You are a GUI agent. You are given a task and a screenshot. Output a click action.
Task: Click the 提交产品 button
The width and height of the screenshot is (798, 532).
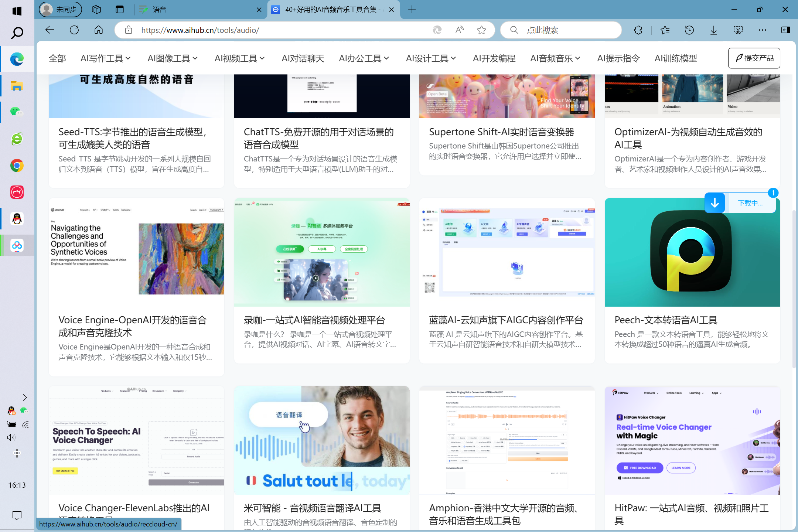[x=754, y=58]
